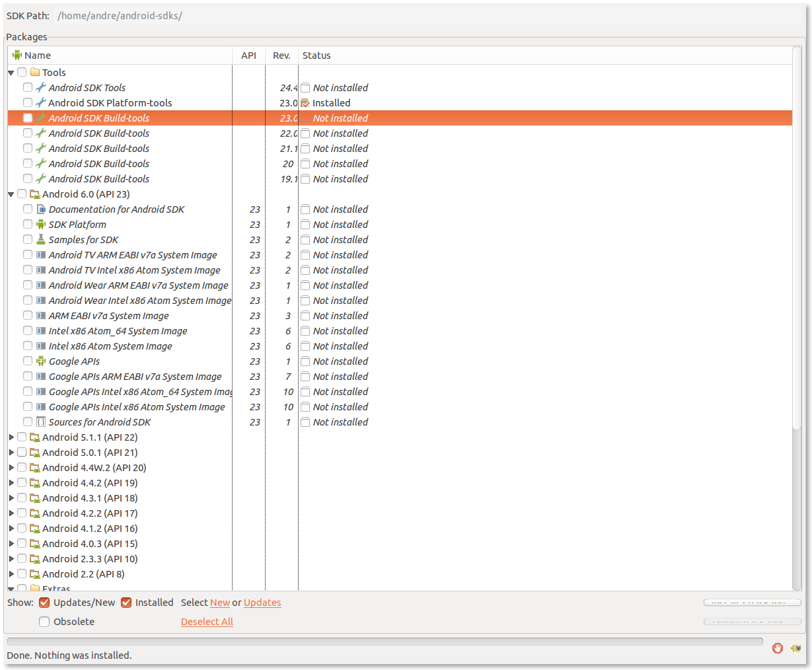Uncheck the Updates/New show filter
Screen dimensions: 812x670
pyautogui.click(x=44, y=603)
